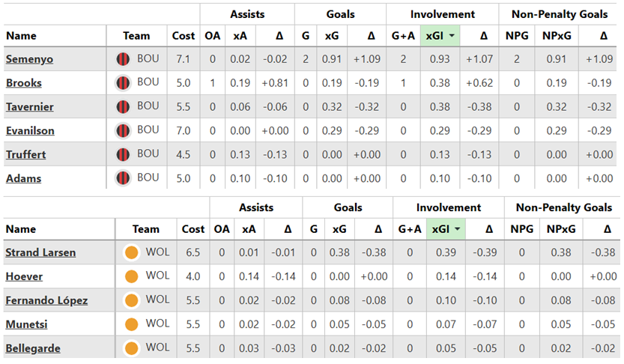Click Wolves badge icon beside Hoever
Screen dimensions: 624x364
(133, 276)
